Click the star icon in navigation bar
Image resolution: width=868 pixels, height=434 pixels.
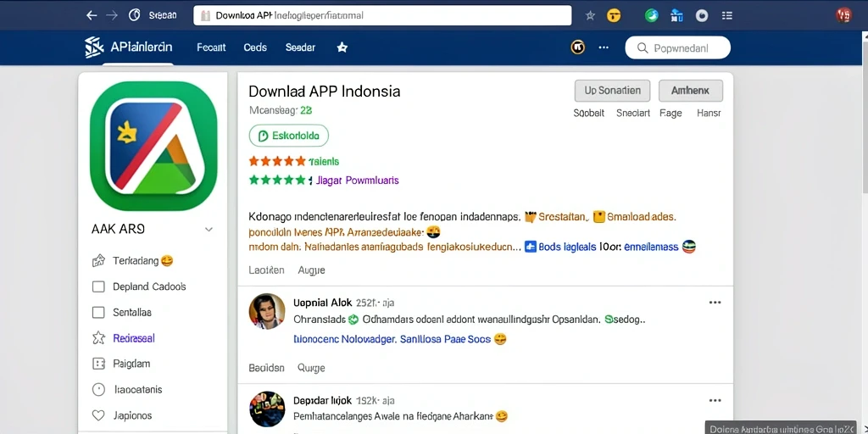pos(342,47)
